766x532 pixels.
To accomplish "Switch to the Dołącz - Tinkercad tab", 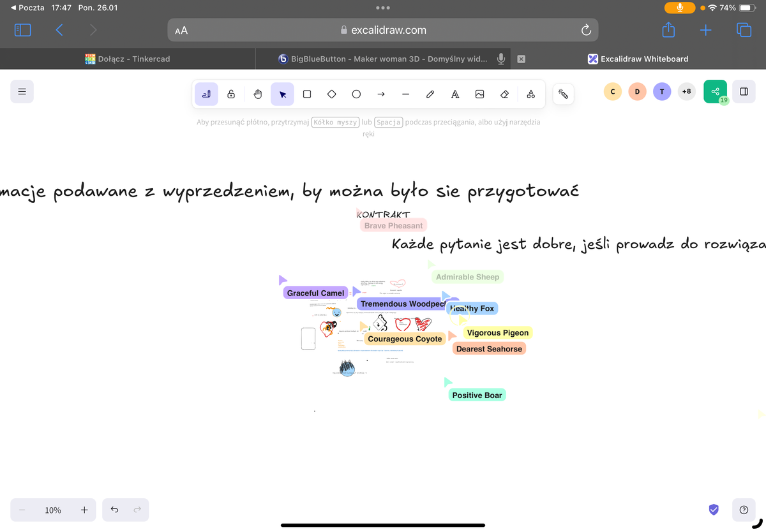I will click(x=128, y=59).
